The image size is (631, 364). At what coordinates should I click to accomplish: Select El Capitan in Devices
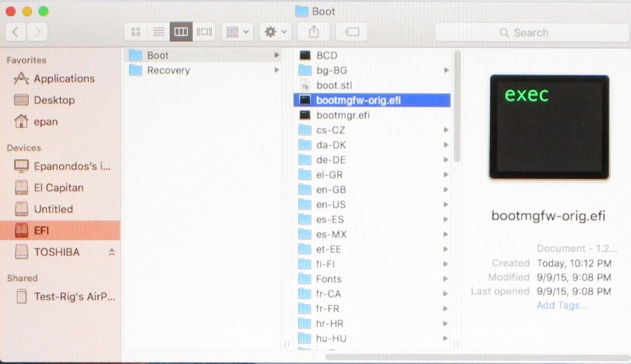coord(59,188)
